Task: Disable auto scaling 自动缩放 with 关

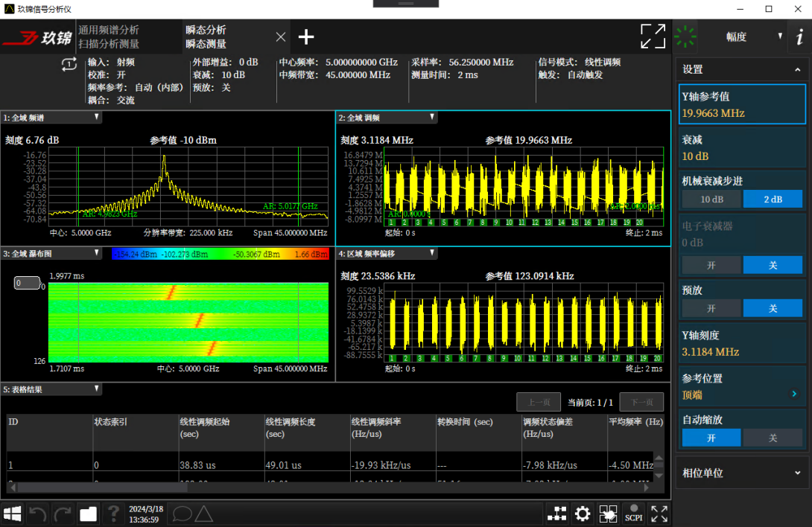Action: click(x=773, y=438)
